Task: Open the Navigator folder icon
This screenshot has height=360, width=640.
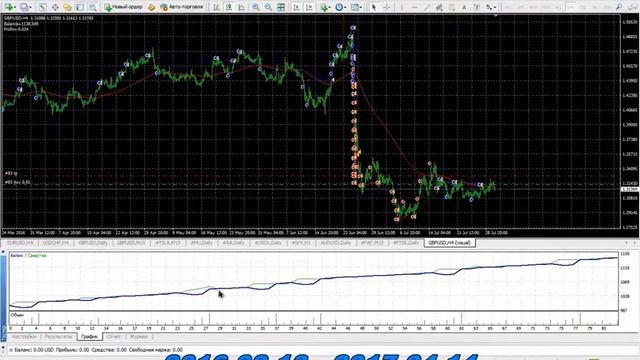Action: coord(67,7)
